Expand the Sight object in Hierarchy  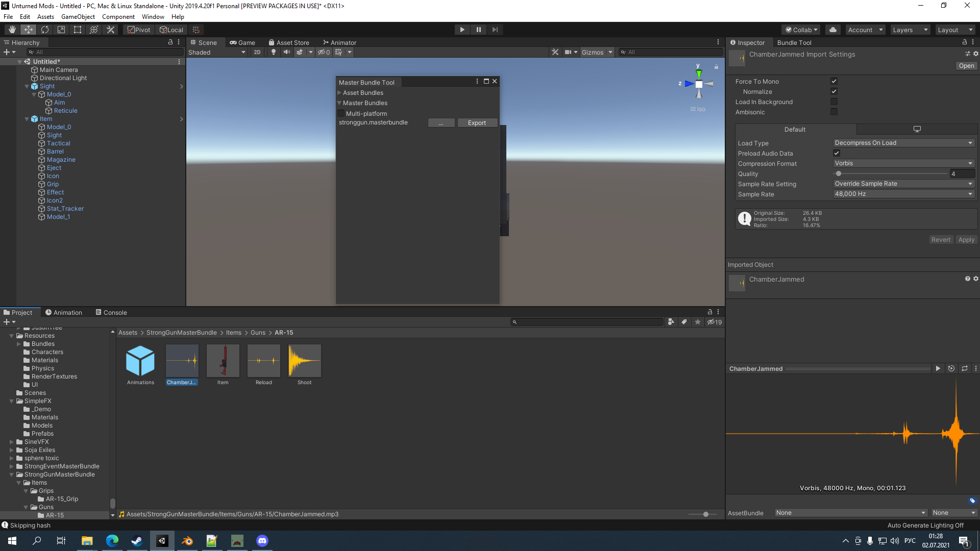point(27,86)
